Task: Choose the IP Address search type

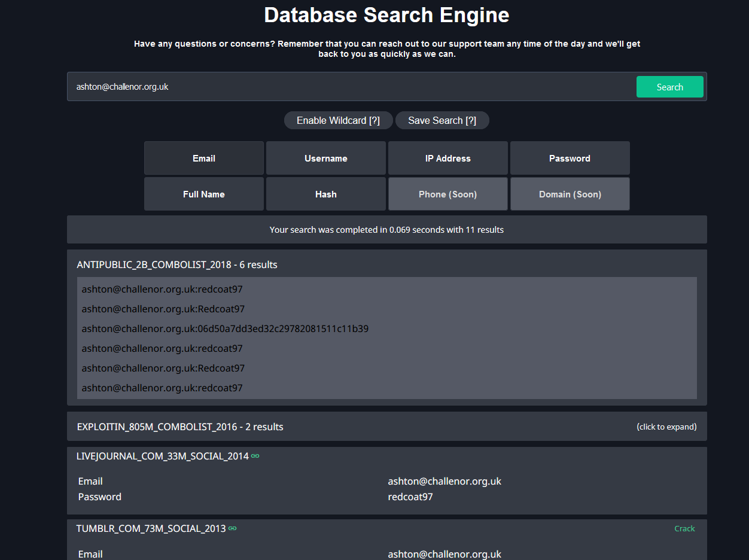Action: coord(448,158)
